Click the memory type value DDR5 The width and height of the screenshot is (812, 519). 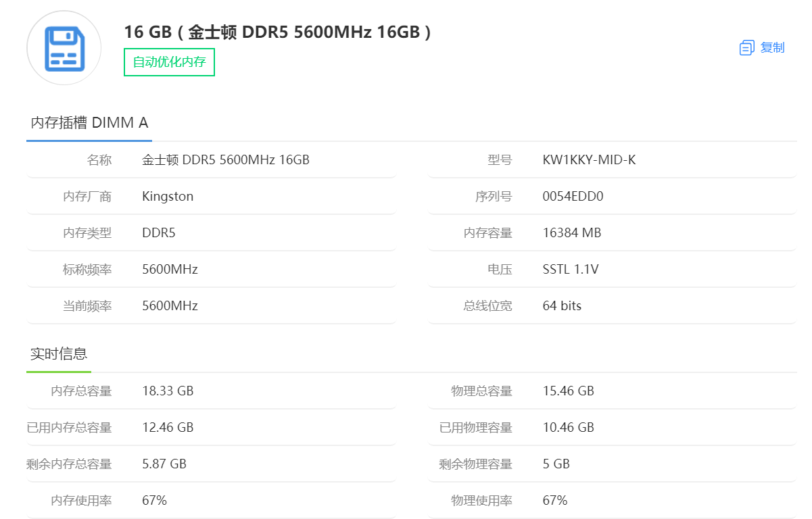(x=159, y=233)
